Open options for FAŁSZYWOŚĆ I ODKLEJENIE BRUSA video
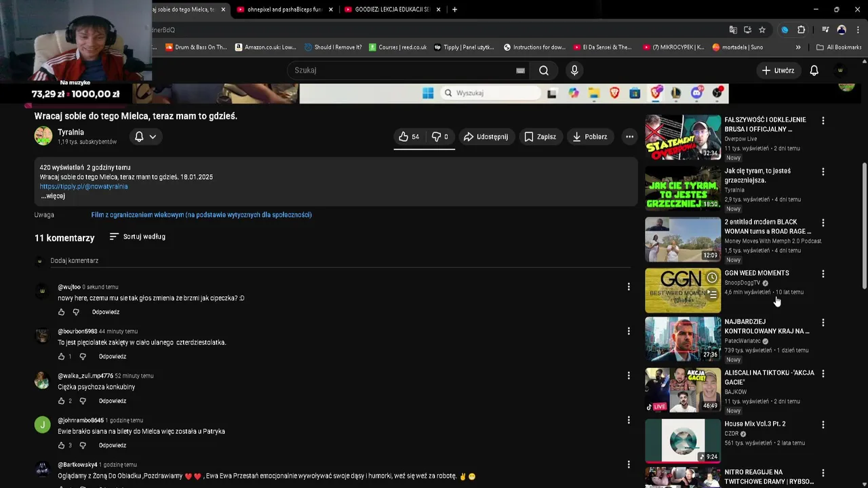 coord(823,121)
